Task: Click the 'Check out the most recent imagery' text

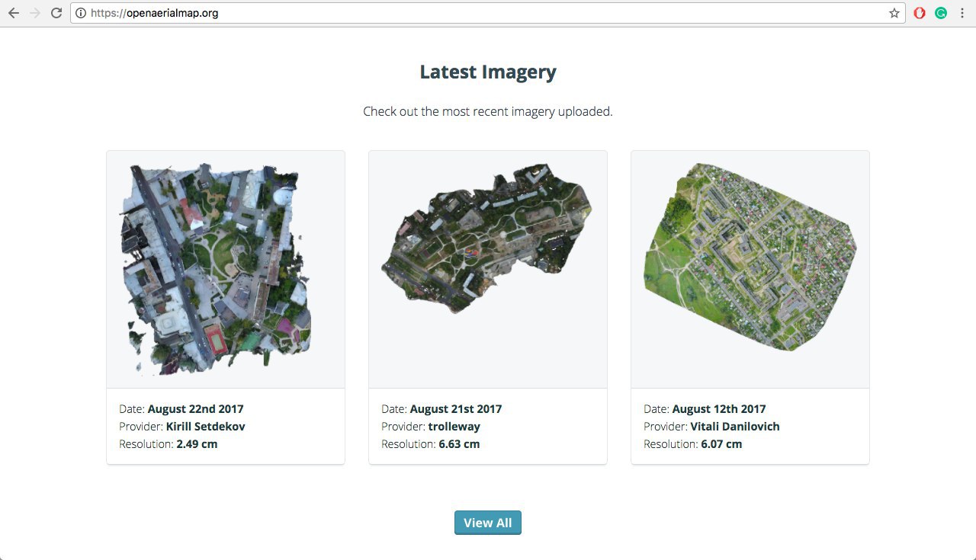Action: click(x=488, y=111)
